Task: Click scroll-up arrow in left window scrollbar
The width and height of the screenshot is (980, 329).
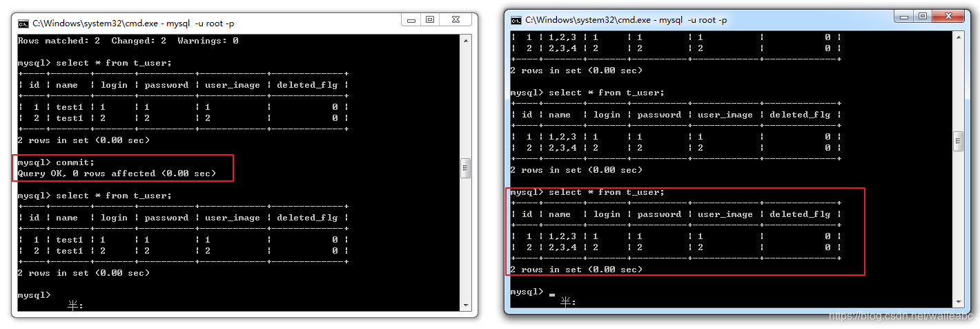Action: click(466, 40)
